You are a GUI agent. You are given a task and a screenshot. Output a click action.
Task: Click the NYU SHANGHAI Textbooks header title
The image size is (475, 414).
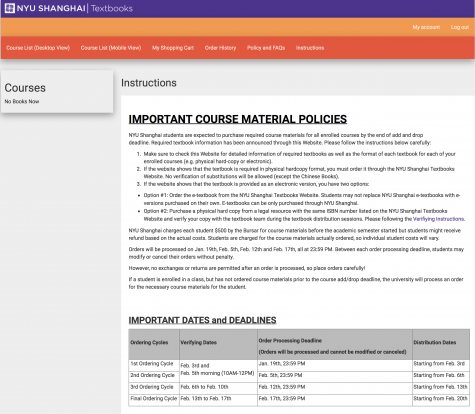(x=75, y=8)
